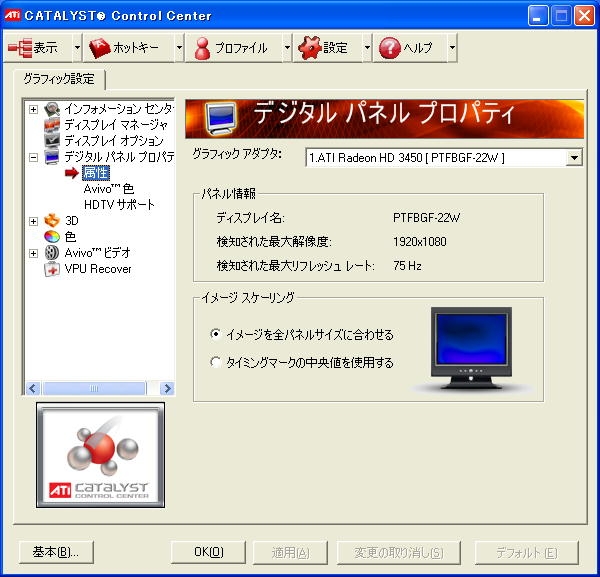Click the 変更の取り消し(S) button
Screen dimensions: 600x577
coord(399,552)
